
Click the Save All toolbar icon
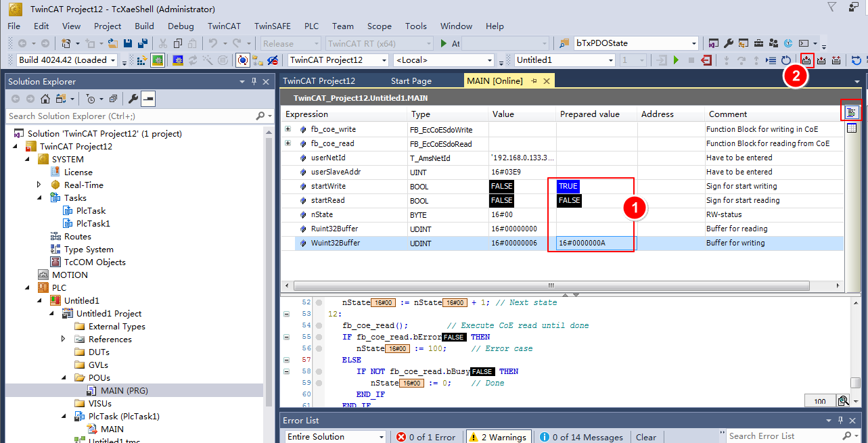click(x=143, y=43)
